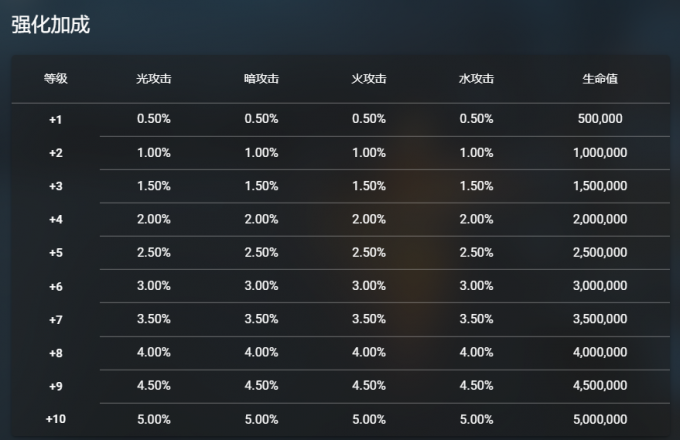The width and height of the screenshot is (680, 440).
Task: Click the 火攻击 column header
Action: click(x=368, y=79)
